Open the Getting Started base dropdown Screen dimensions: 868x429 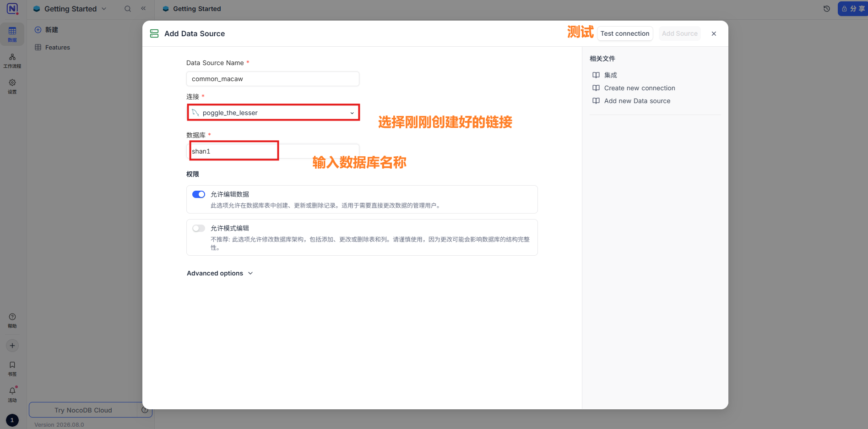(70, 9)
